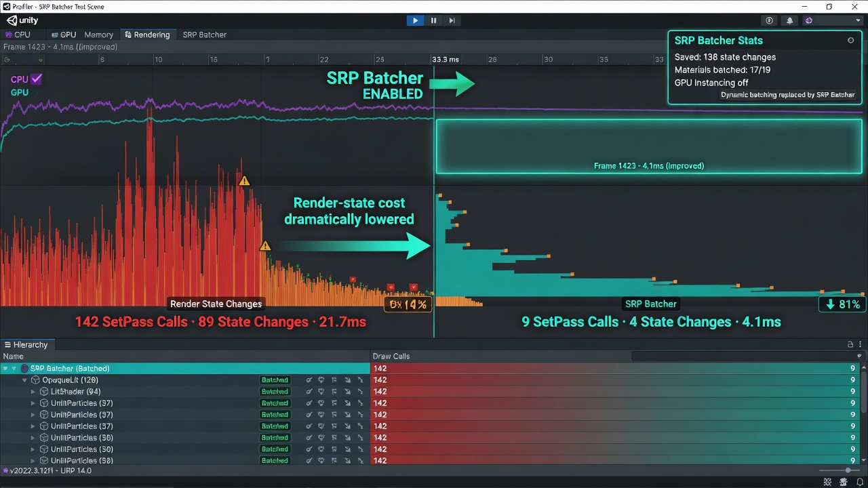This screenshot has width=868, height=488.
Task: Switch to the Memory tab
Action: tap(99, 35)
